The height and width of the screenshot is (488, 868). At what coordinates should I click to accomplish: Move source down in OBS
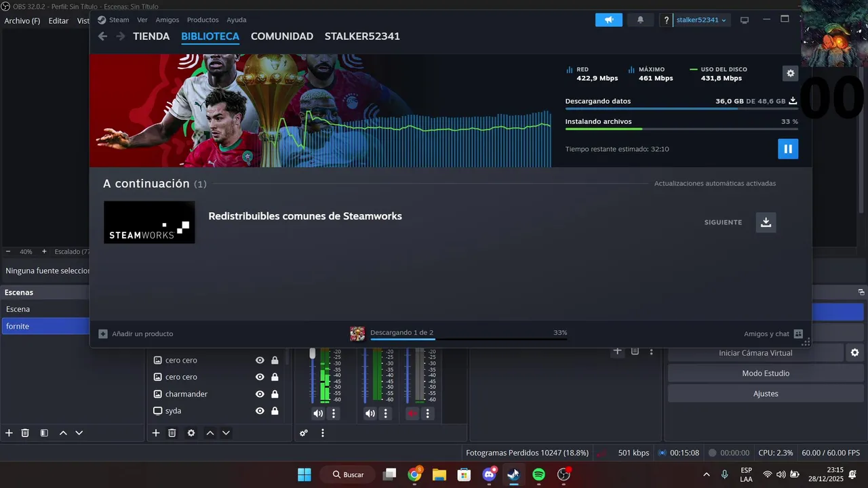pyautogui.click(x=226, y=432)
